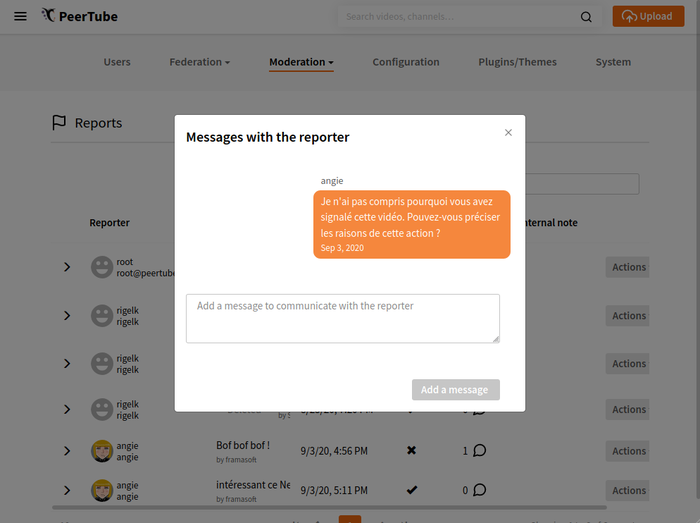Click angie's avatar in Bof bof bof row
This screenshot has height=523, width=700.
pos(102,451)
